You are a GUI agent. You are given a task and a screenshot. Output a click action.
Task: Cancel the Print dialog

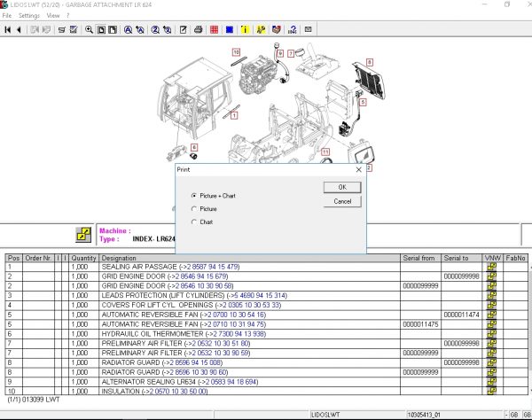tap(342, 201)
